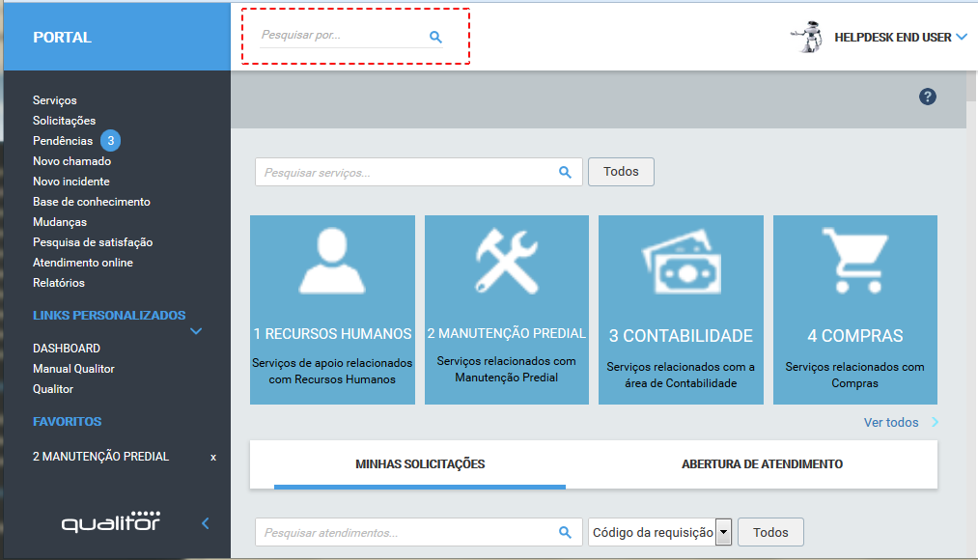Click the magnifier icon in top search bar
Screen dimensions: 978x560
(435, 37)
